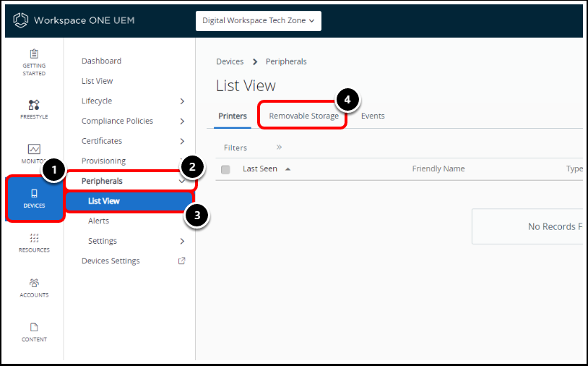The height and width of the screenshot is (366, 588).
Task: Open the Getting Started clipboard icon
Action: [34, 55]
